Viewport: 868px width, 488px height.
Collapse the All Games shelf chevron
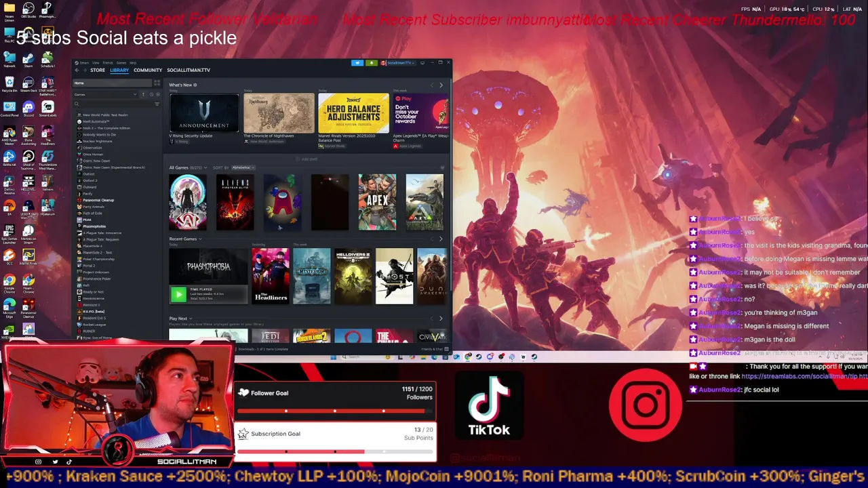click(x=442, y=167)
